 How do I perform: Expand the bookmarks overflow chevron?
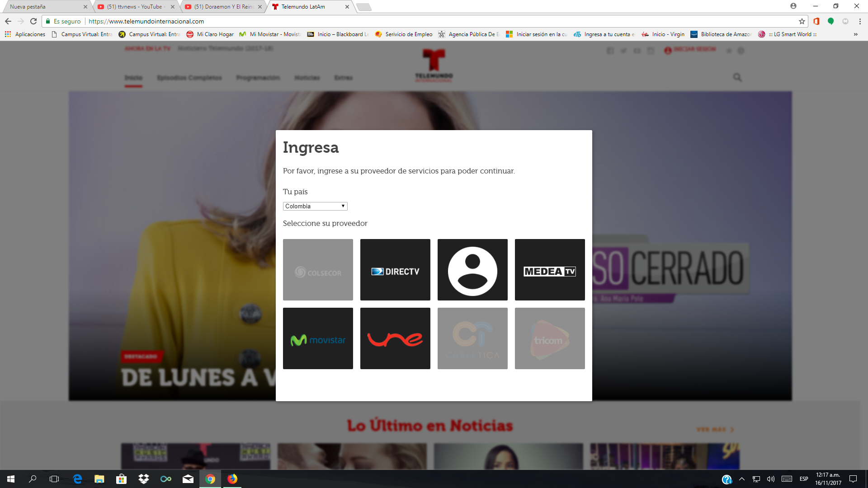point(855,34)
